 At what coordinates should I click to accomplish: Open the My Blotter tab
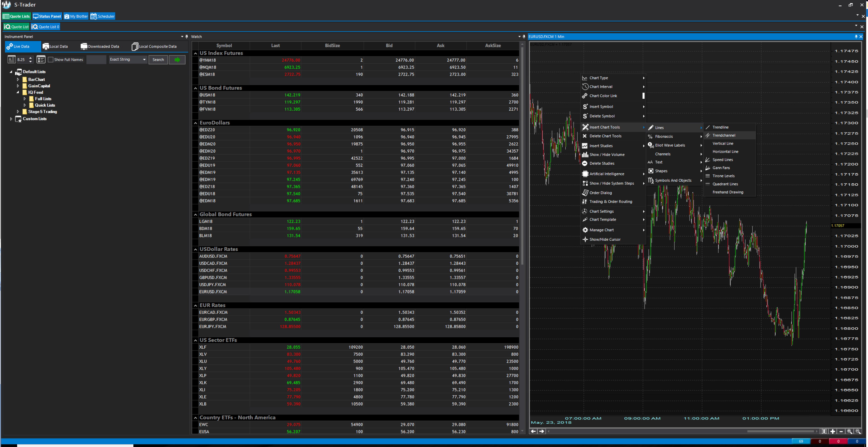pos(76,16)
